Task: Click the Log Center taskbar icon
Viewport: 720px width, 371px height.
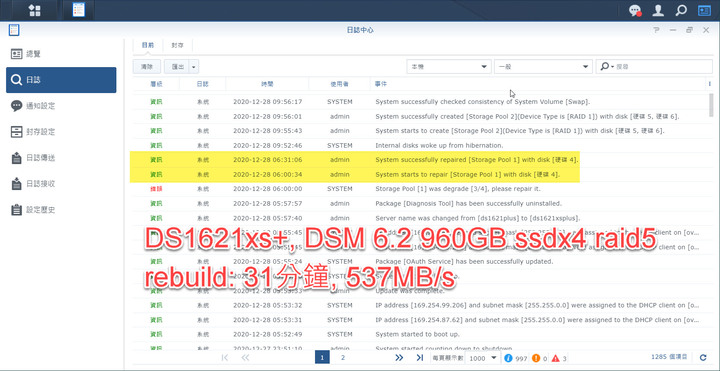Action: (x=79, y=10)
